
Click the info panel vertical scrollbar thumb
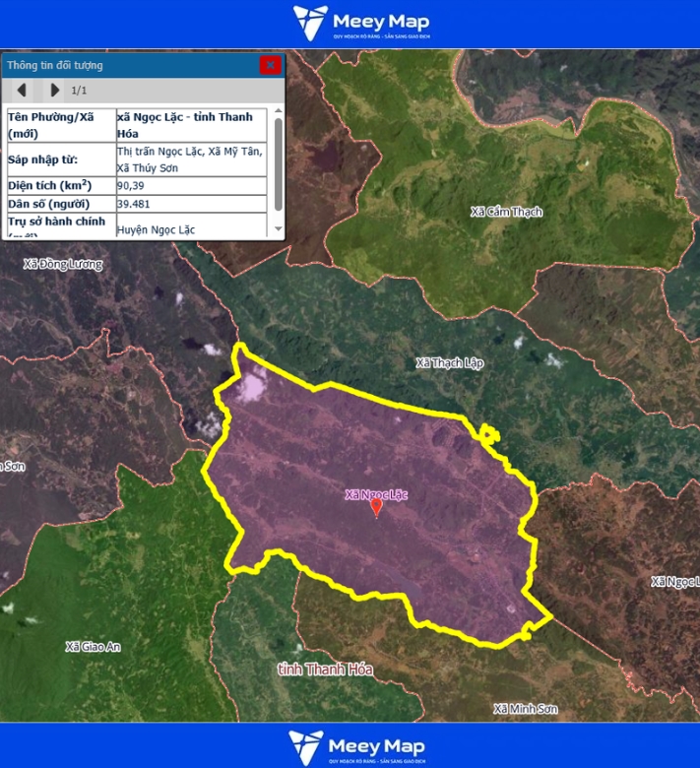coord(279,162)
